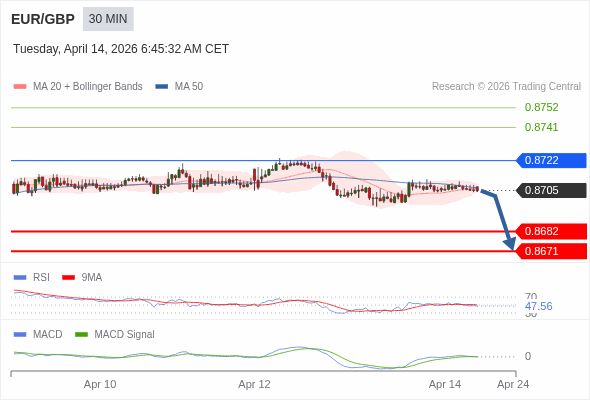Click the 0.8741 resistance level label
Screen dimensions: 590x400
(541, 127)
